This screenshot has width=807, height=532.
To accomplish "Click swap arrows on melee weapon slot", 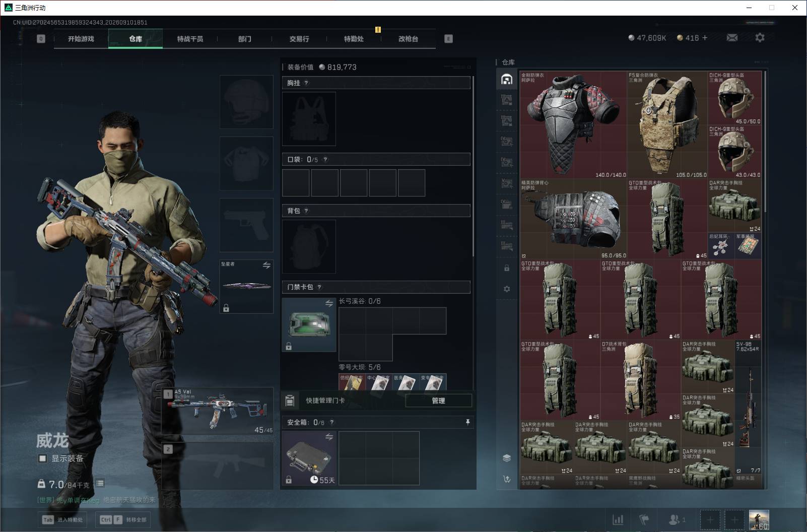I will [266, 265].
